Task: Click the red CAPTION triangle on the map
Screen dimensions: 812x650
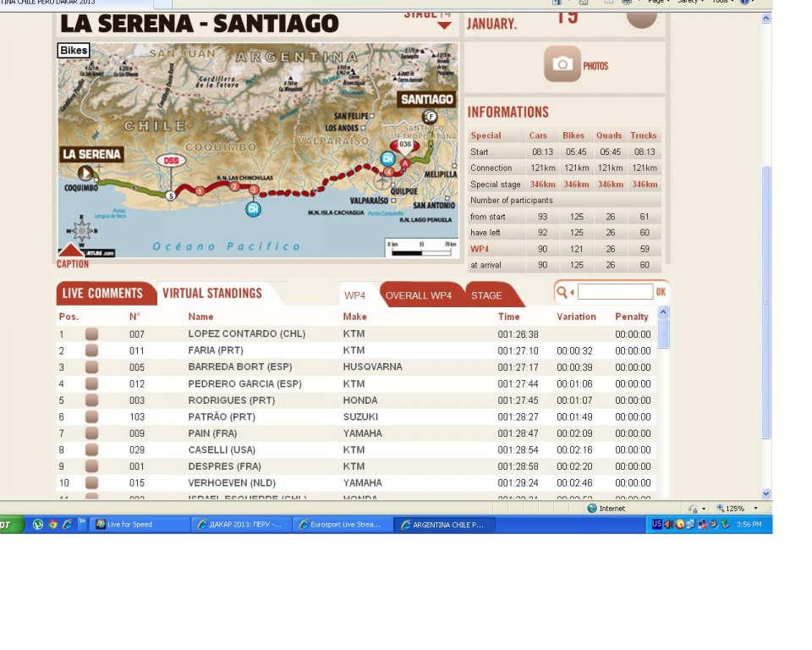Action: [x=71, y=251]
